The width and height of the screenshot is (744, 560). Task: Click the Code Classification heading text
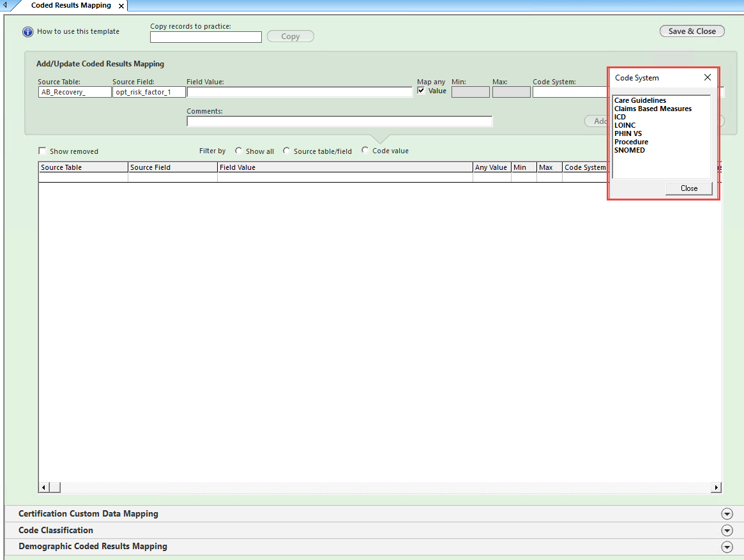[56, 530]
